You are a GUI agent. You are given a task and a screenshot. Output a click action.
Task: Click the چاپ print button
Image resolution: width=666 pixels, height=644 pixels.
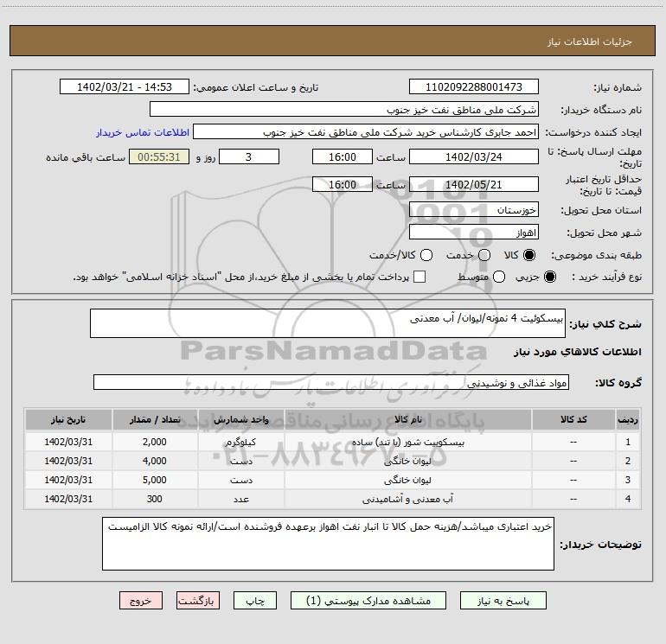click(255, 601)
